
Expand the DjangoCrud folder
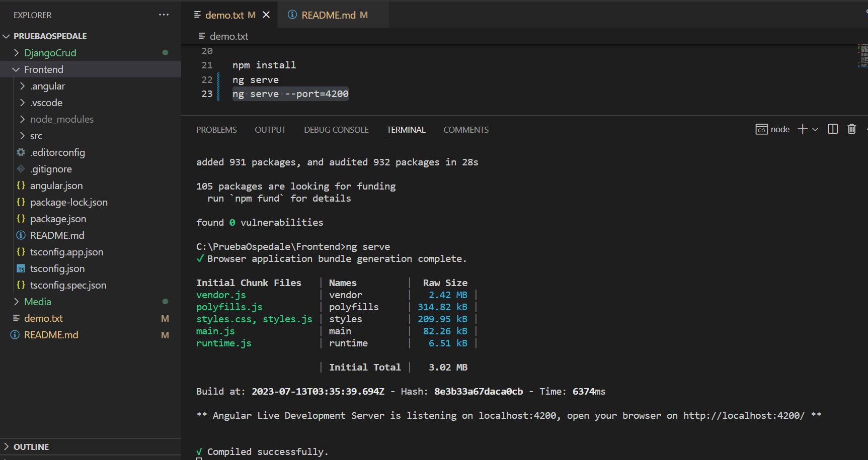(x=17, y=53)
